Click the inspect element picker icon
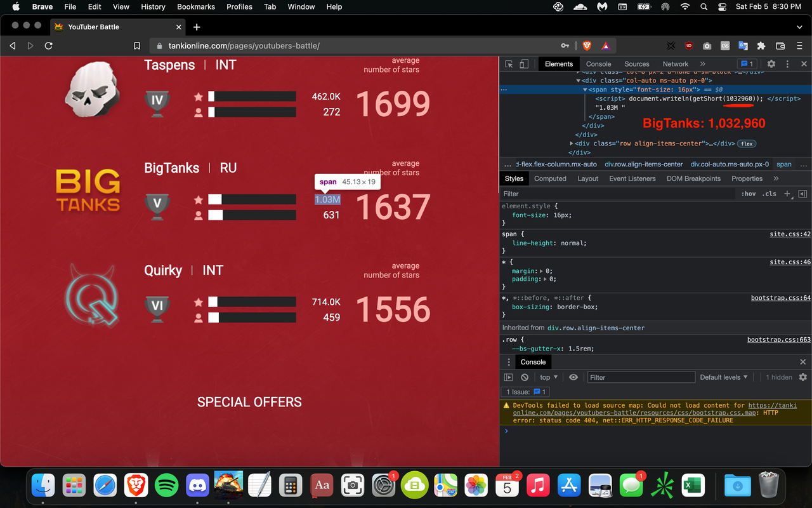The height and width of the screenshot is (508, 812). coord(509,64)
